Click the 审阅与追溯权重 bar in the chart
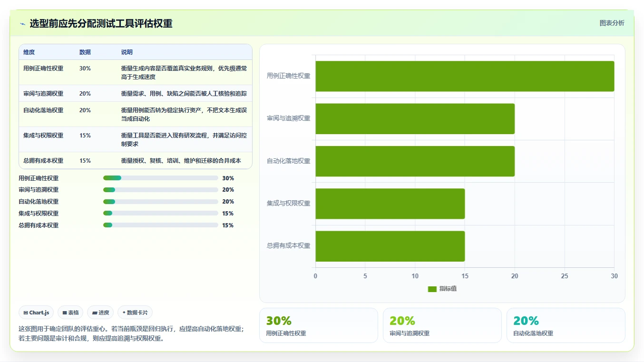Screen dimensions: 644x362 tap(415, 118)
